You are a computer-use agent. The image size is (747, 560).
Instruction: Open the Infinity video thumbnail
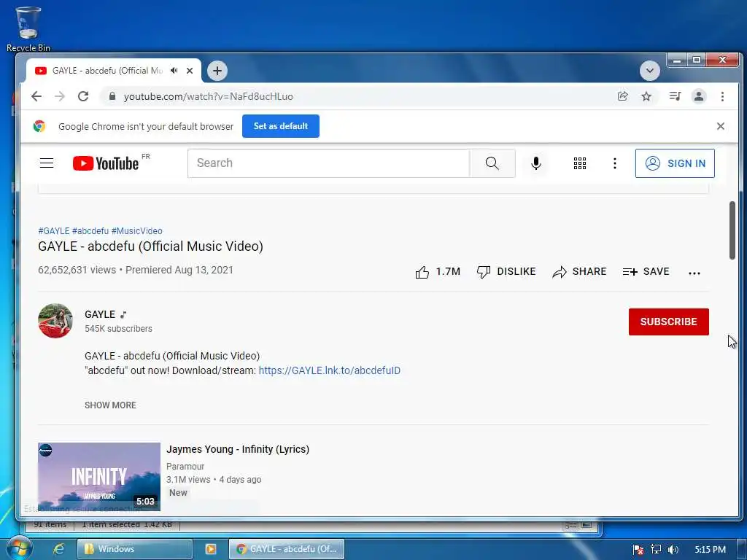pyautogui.click(x=99, y=477)
